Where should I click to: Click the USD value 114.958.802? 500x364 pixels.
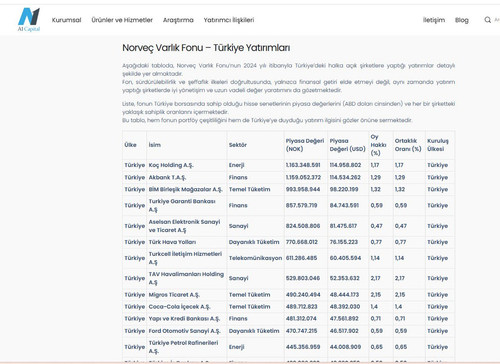point(345,165)
